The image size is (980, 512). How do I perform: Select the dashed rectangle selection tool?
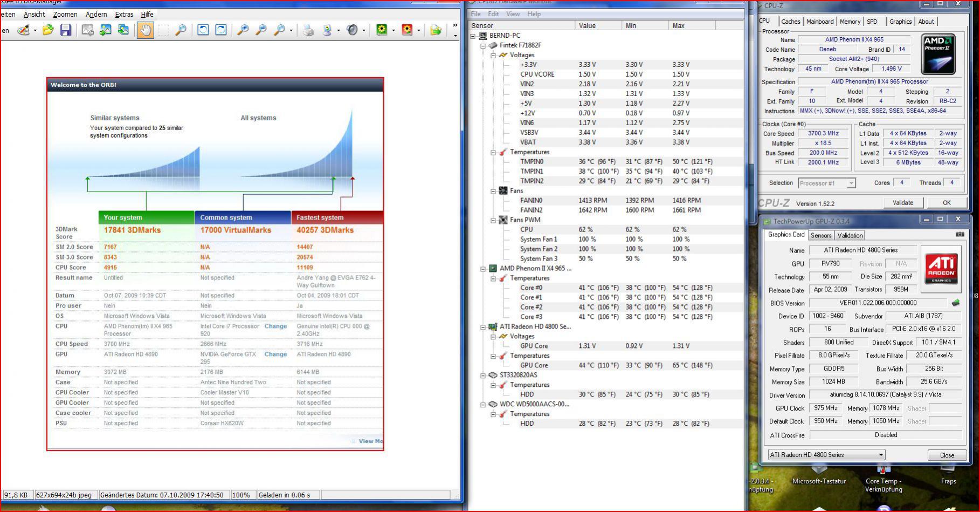[x=163, y=30]
